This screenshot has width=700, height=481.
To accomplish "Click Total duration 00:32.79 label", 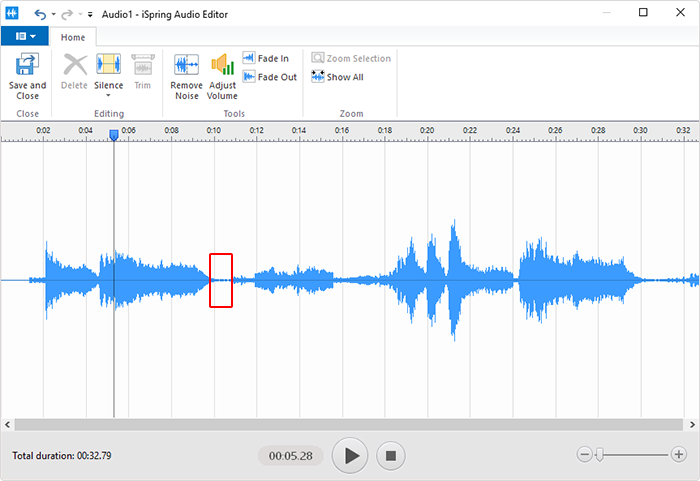I will pyautogui.click(x=62, y=456).
